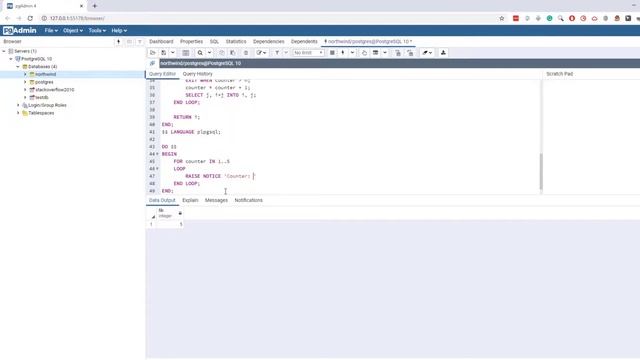Open a new browser tab

click(x=95, y=6)
